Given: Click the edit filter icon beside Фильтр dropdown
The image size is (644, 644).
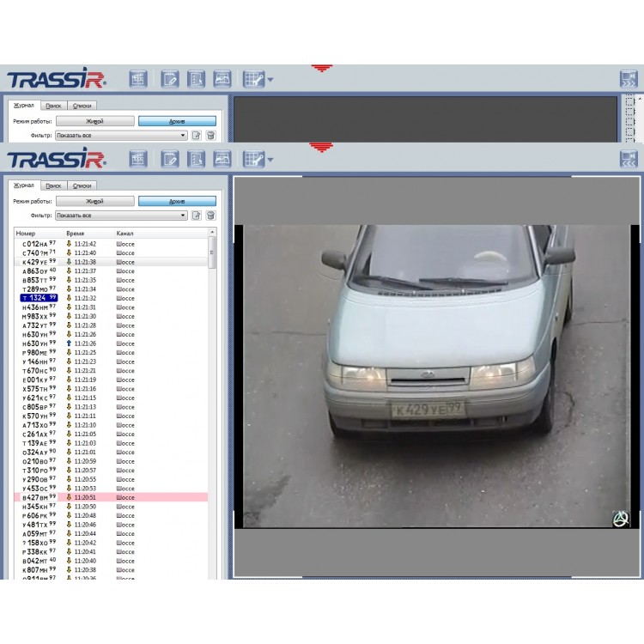Looking at the screenshot, I should (197, 216).
